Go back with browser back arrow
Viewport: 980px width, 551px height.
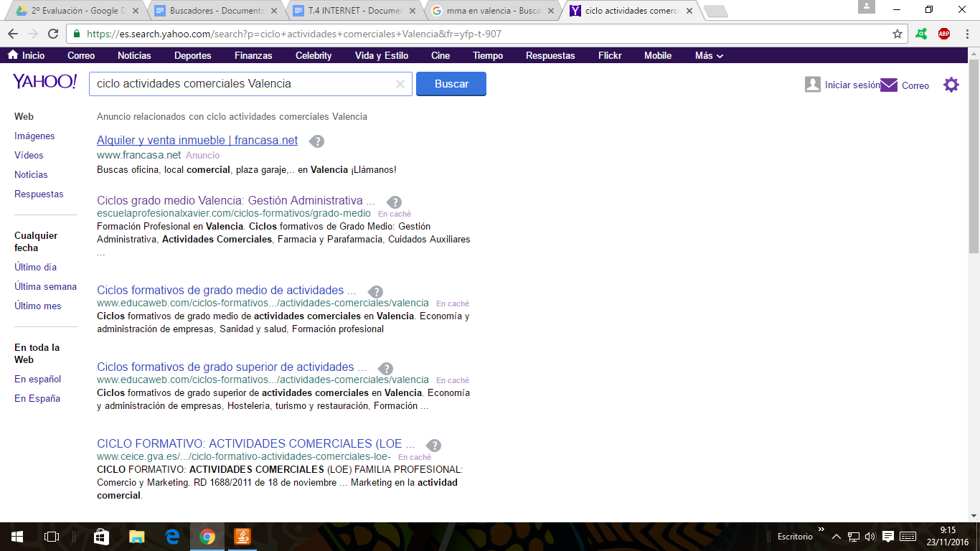coord(12,34)
